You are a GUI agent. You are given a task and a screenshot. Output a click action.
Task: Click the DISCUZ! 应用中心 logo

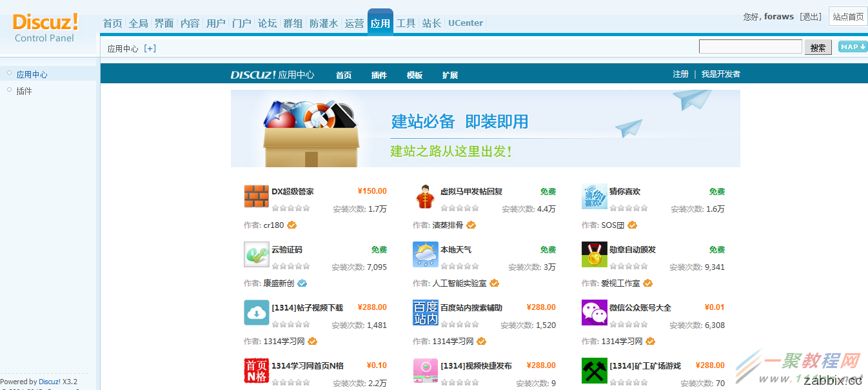(272, 75)
